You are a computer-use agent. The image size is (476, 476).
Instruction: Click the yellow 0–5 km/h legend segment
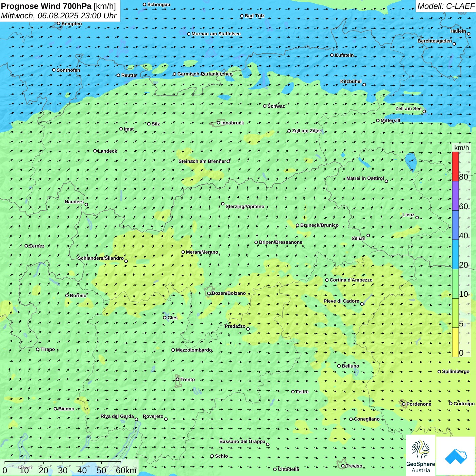455,342
